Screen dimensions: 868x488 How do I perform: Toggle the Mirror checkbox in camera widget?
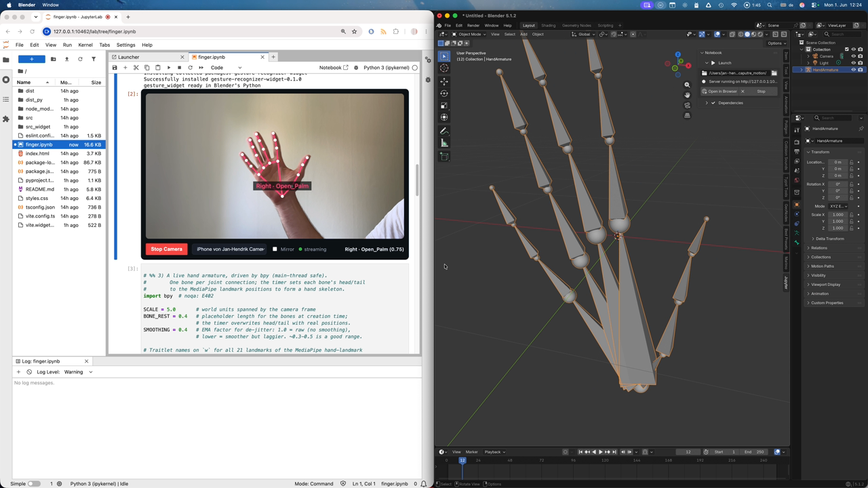pyautogui.click(x=275, y=249)
